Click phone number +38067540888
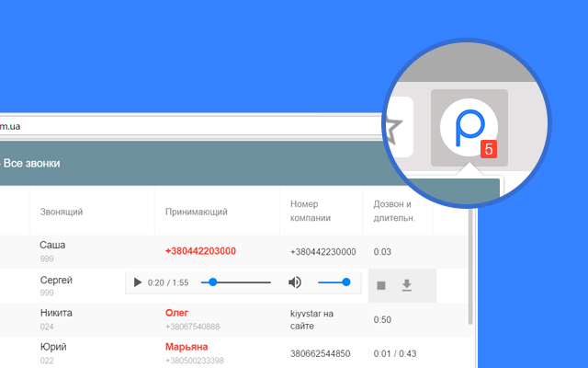Viewport: 588px width, 368px height. pyautogui.click(x=192, y=327)
